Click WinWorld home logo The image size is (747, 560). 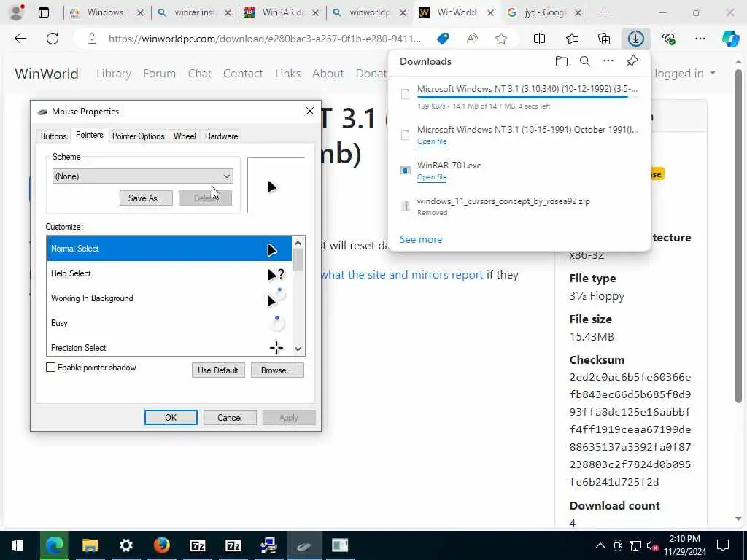tap(47, 74)
